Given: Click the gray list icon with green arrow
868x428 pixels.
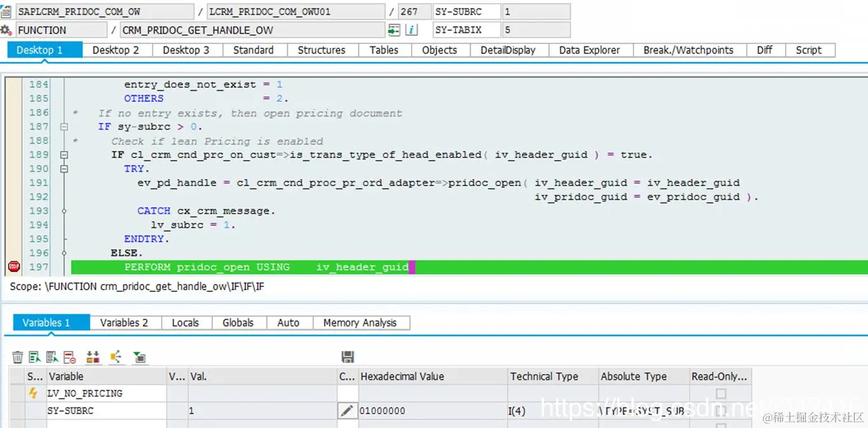Looking at the screenshot, I should [x=52, y=358].
